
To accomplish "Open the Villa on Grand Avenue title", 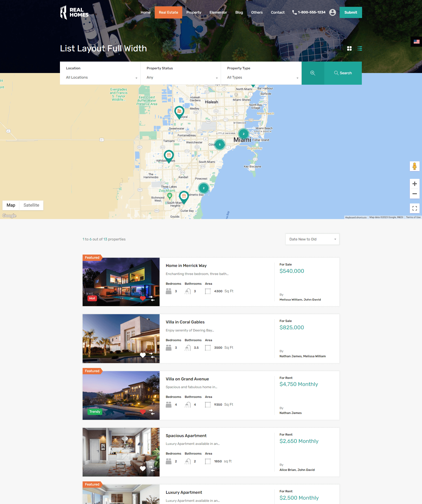I will pos(187,379).
